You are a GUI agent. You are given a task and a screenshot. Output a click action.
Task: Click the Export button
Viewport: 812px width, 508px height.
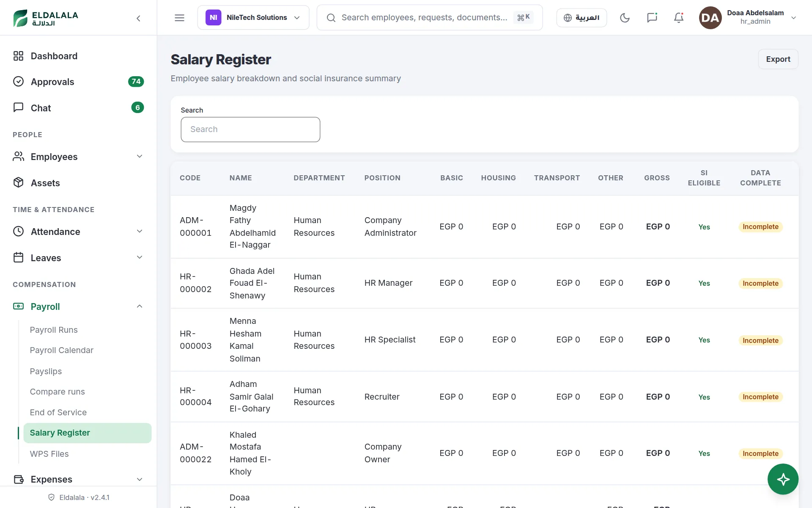[778, 59]
